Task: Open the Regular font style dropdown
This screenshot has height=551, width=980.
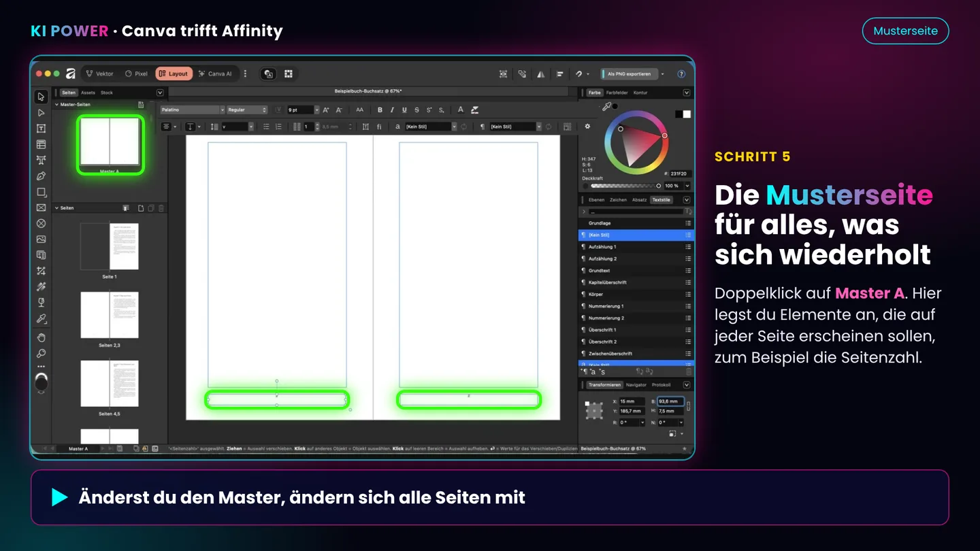Action: [x=247, y=110]
